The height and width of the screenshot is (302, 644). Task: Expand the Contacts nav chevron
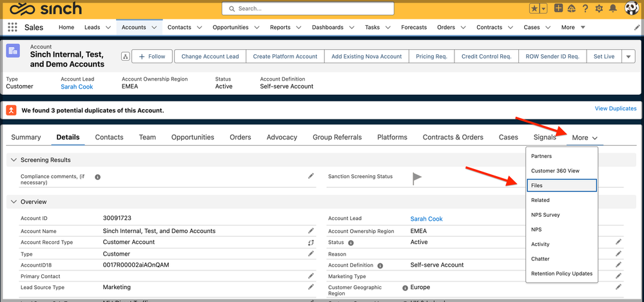200,28
